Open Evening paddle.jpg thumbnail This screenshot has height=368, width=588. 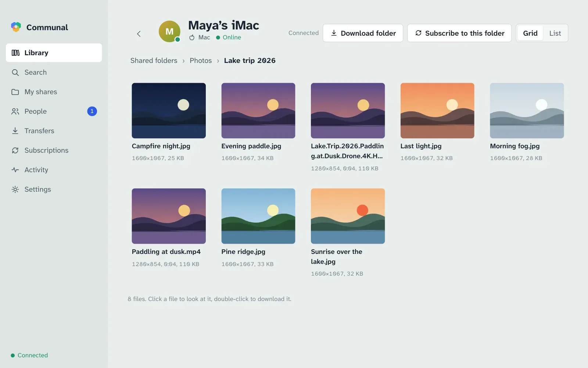tap(258, 110)
